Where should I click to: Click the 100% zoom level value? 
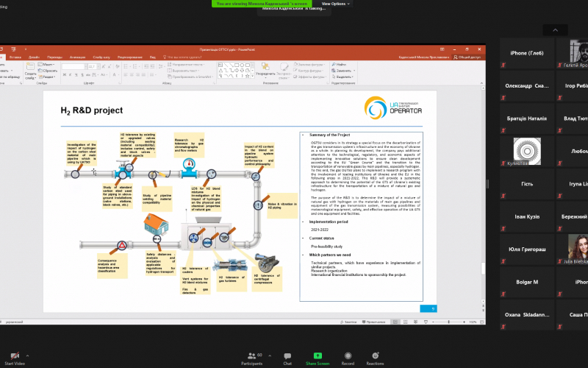pyautogui.click(x=473, y=322)
